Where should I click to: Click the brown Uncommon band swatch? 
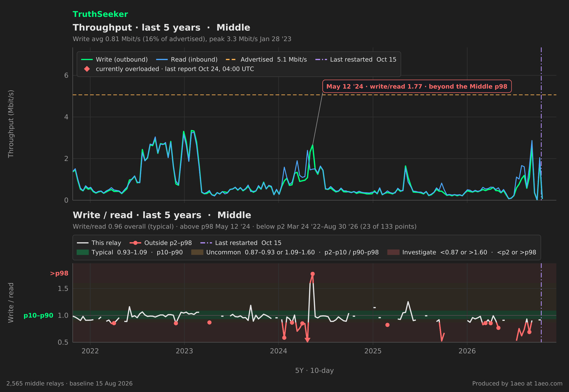coord(197,252)
